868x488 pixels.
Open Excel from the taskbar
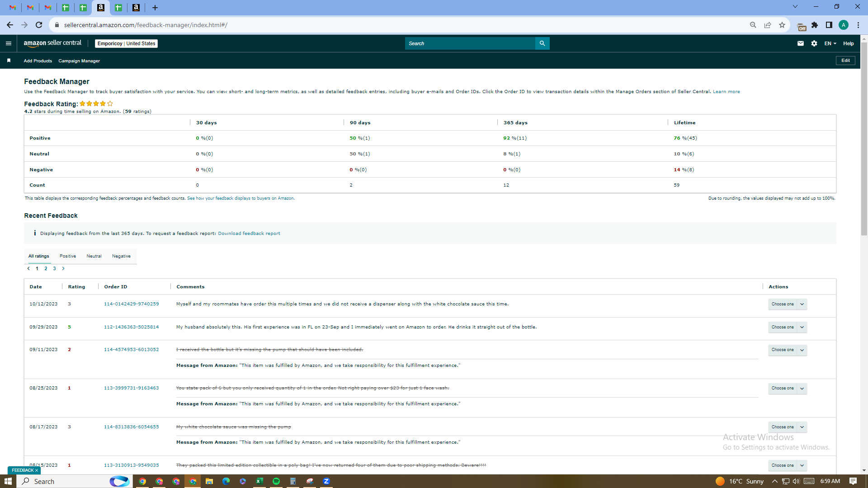click(x=259, y=481)
